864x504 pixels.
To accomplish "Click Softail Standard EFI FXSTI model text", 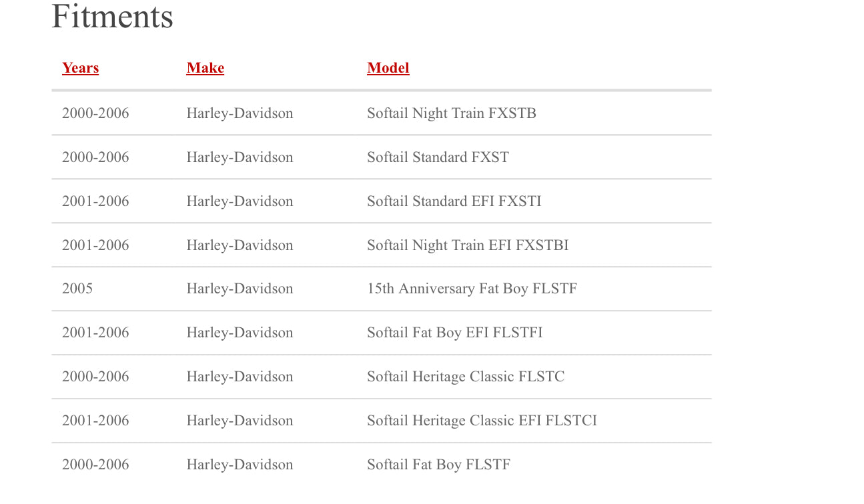I will (x=454, y=201).
